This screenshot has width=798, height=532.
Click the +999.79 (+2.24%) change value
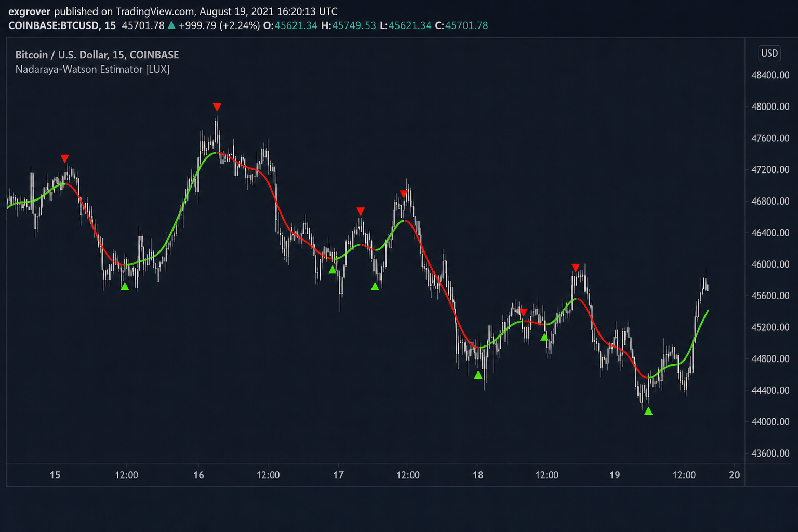click(219, 25)
